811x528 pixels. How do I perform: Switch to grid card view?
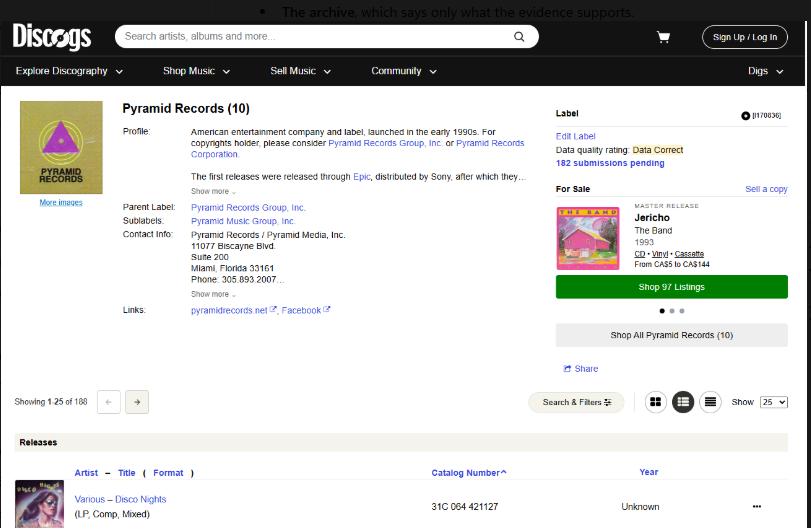(x=655, y=402)
